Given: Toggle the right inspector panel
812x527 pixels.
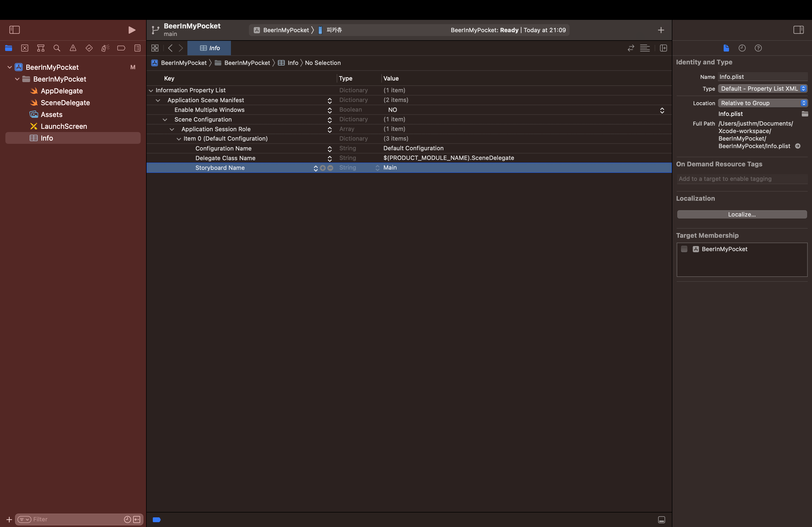Looking at the screenshot, I should [x=798, y=30].
